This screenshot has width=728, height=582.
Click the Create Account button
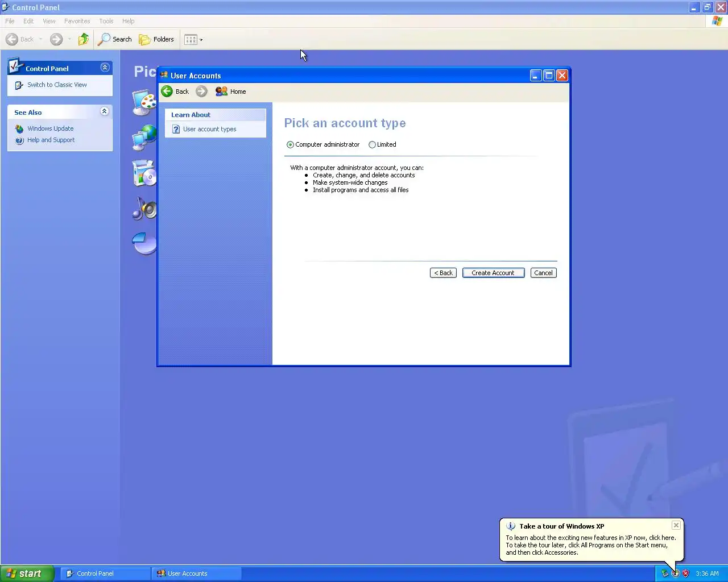493,273
